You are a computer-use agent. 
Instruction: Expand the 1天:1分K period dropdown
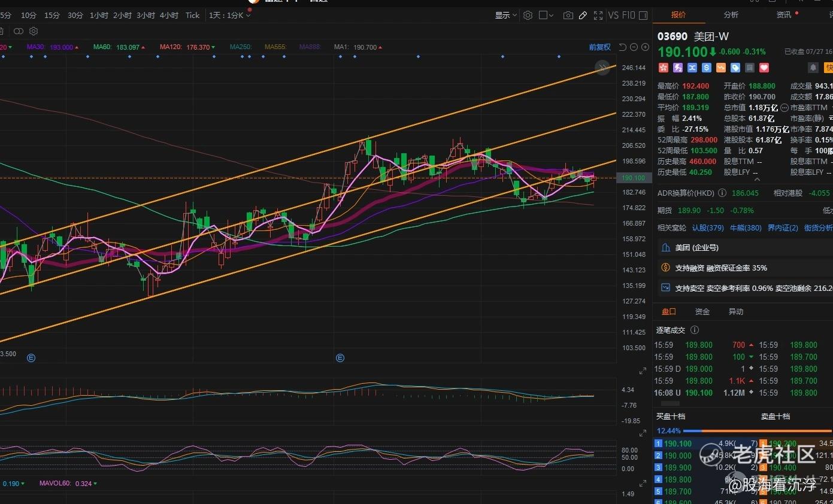point(229,16)
